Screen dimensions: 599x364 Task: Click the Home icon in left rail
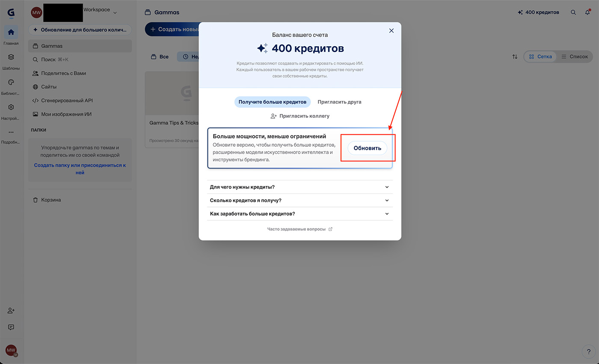click(11, 32)
